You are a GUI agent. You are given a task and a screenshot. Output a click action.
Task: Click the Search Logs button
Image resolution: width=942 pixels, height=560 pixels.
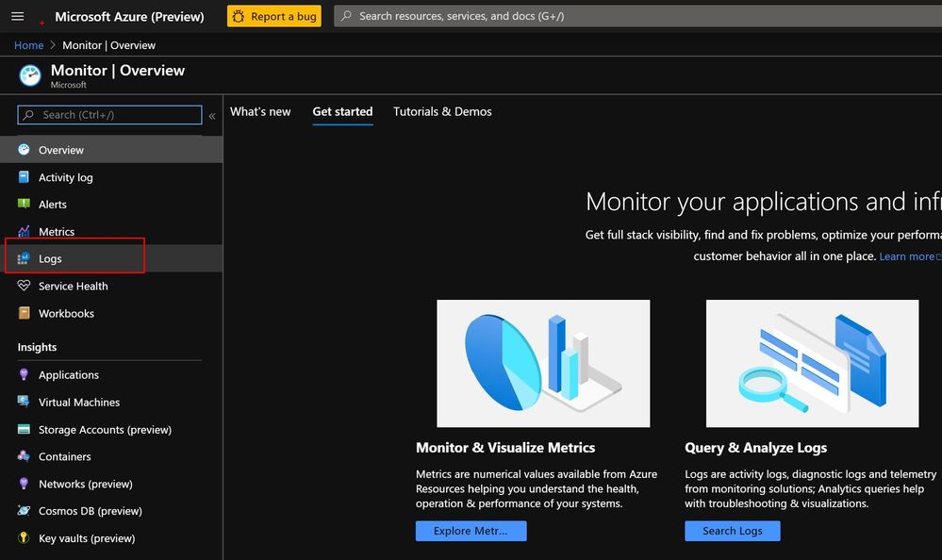pyautogui.click(x=733, y=531)
